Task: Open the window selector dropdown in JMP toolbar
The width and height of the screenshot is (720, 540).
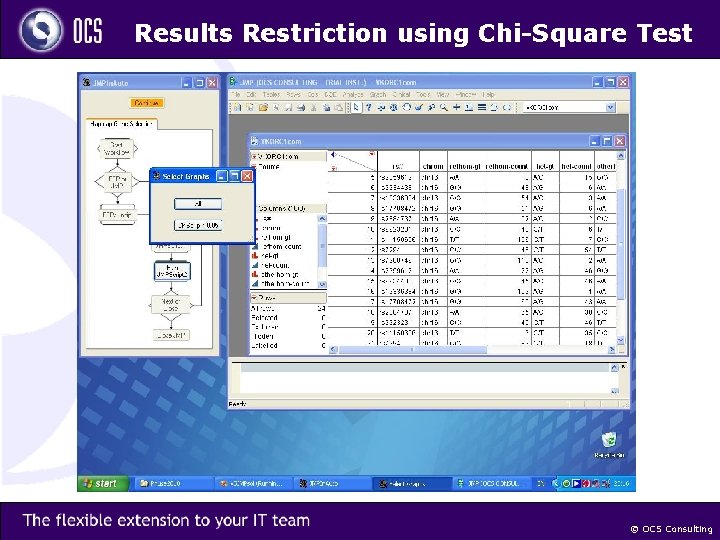Action: point(610,107)
